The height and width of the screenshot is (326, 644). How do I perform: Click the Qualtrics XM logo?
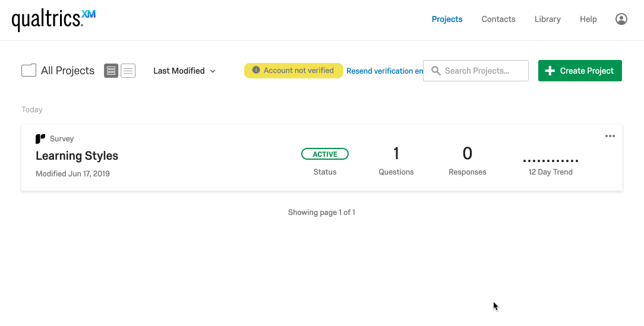(x=53, y=20)
